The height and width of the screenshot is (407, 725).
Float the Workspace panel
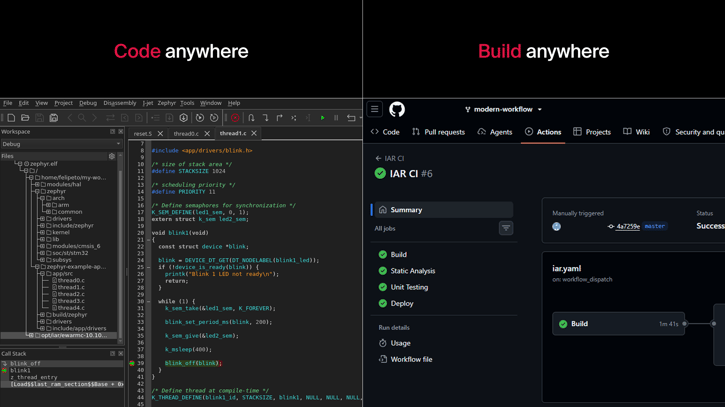point(112,132)
